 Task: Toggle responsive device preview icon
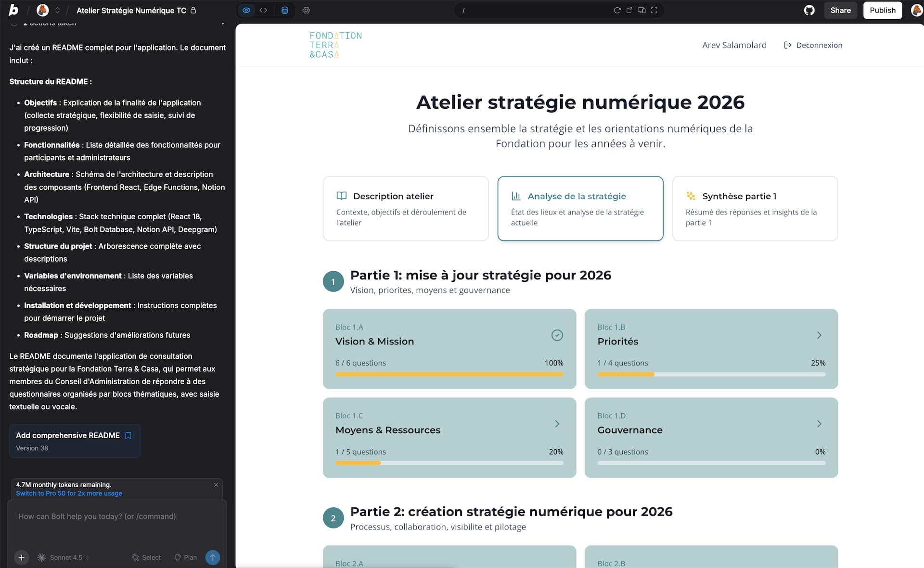pos(642,10)
